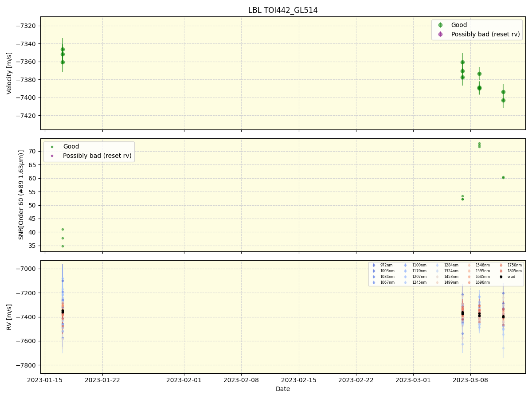The height and width of the screenshot is (399, 532).
Task: Click the SNR 41 point near January 17
Action: [63, 229]
